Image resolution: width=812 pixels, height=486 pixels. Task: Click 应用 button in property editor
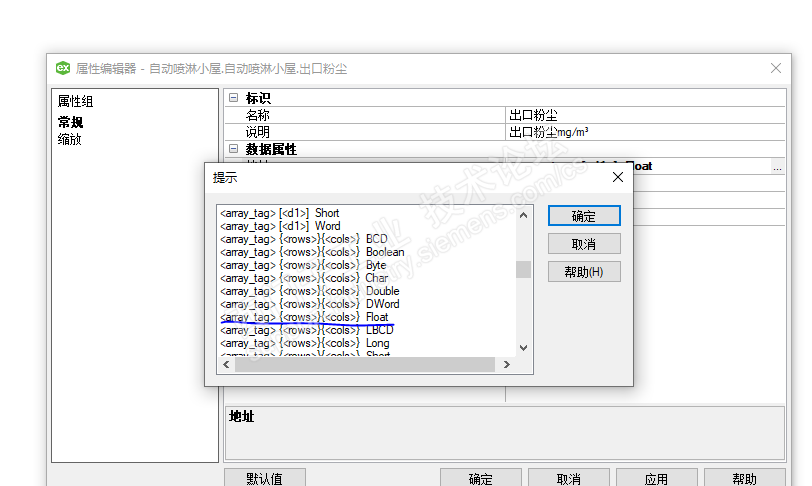657,478
